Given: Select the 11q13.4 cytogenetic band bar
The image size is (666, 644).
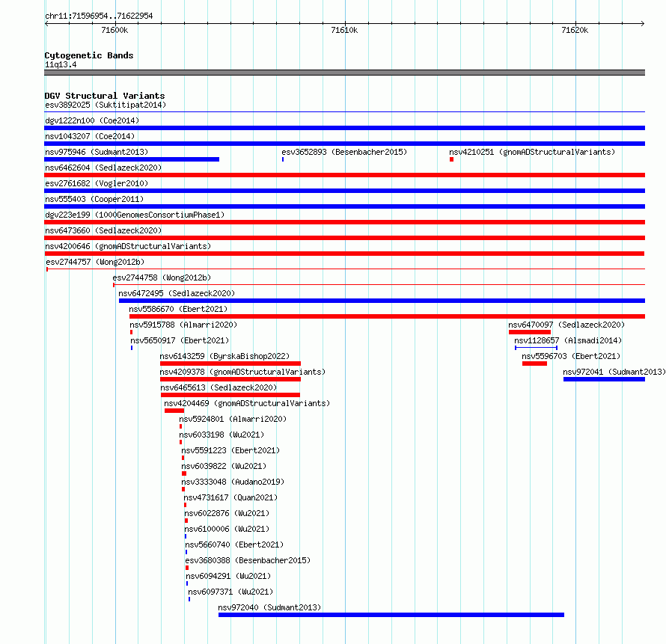Looking at the screenshot, I should (x=344, y=73).
